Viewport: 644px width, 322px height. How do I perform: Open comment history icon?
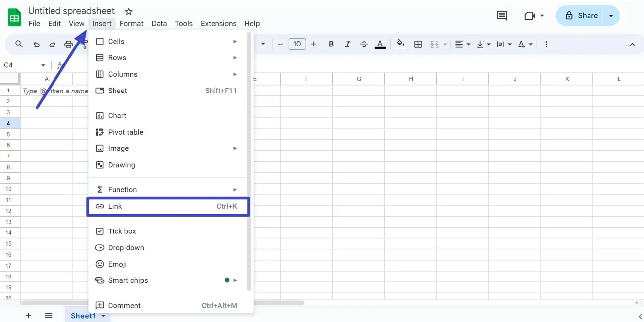[x=502, y=16]
